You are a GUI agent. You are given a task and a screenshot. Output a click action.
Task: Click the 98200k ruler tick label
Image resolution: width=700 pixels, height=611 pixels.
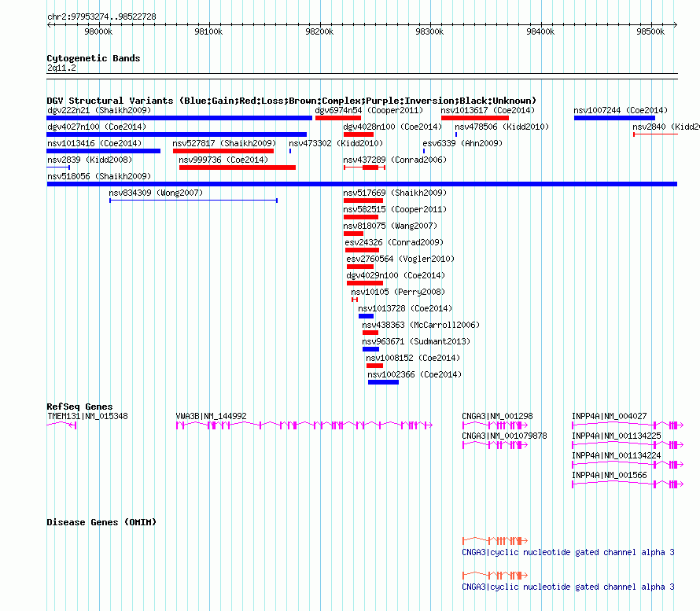[x=319, y=31]
